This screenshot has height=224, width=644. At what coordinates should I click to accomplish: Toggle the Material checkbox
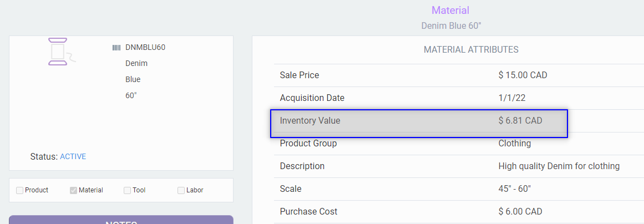[73, 190]
